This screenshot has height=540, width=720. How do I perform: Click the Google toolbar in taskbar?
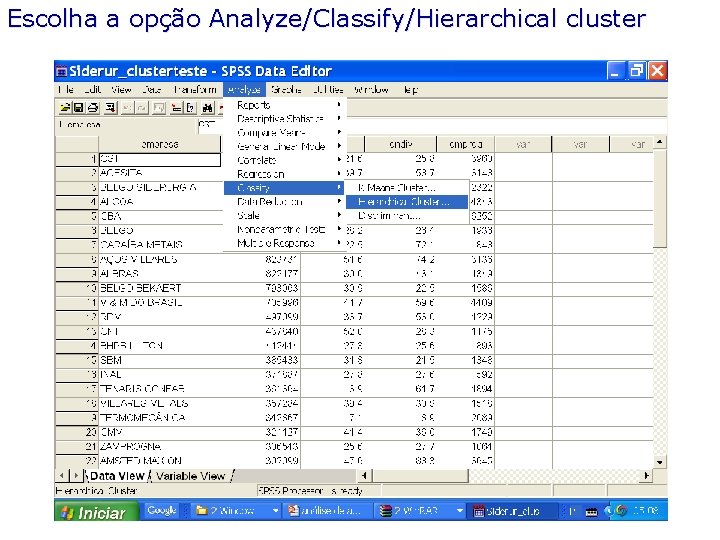(161, 511)
